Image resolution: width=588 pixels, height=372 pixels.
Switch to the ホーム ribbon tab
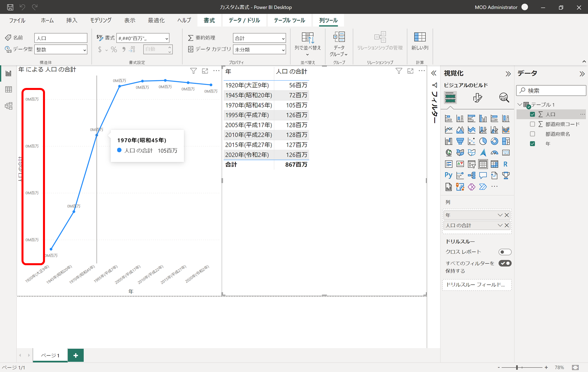click(47, 20)
